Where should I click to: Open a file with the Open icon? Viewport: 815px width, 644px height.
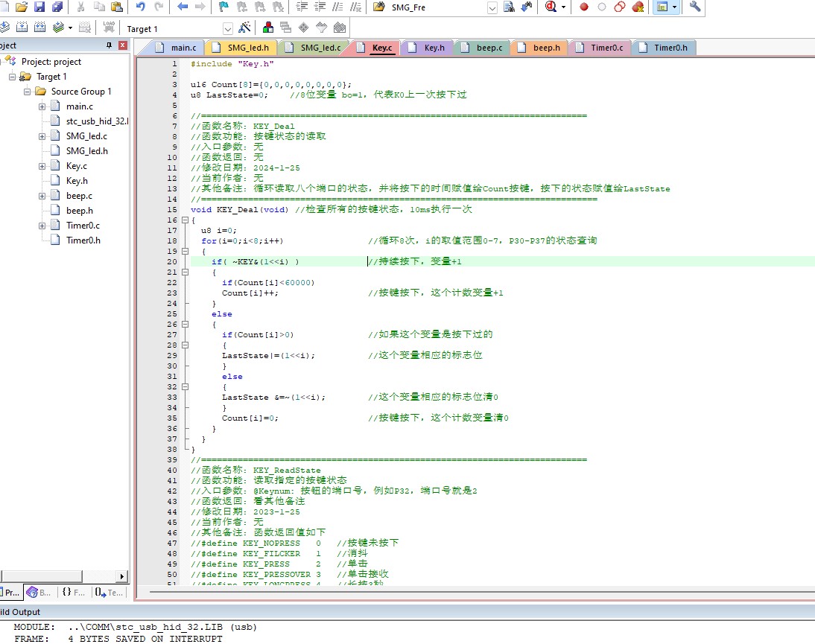click(x=22, y=7)
